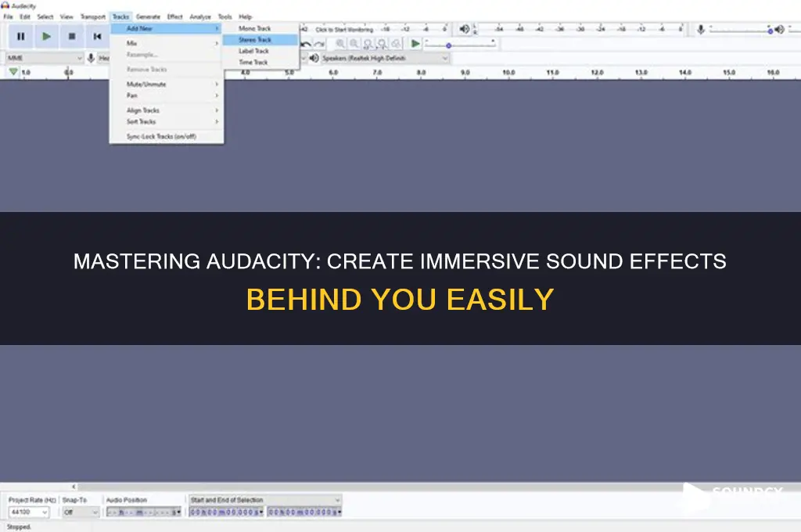Open the Tools menu
The height and width of the screenshot is (532, 801).
(225, 17)
